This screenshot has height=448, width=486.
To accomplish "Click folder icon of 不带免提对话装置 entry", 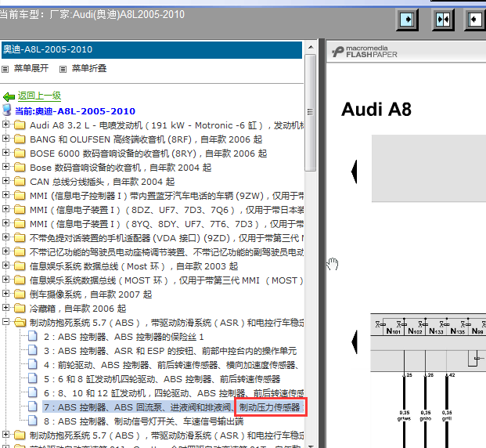I will [20, 238].
